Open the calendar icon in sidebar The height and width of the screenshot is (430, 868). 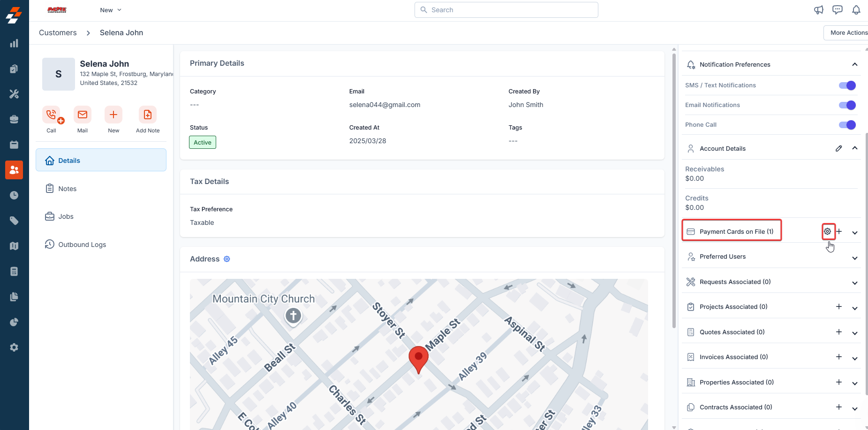tap(14, 145)
